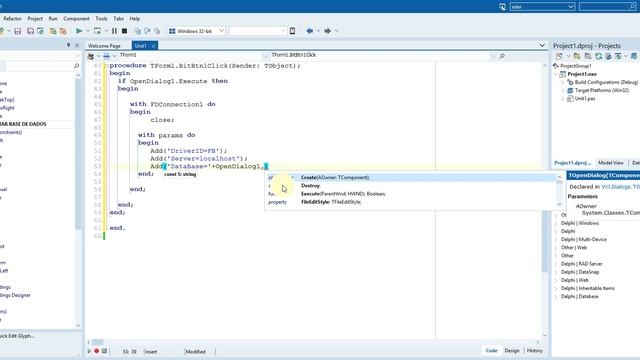Click the editor horizontal scrollbar thumb
The image size is (640, 360).
click(x=97, y=342)
